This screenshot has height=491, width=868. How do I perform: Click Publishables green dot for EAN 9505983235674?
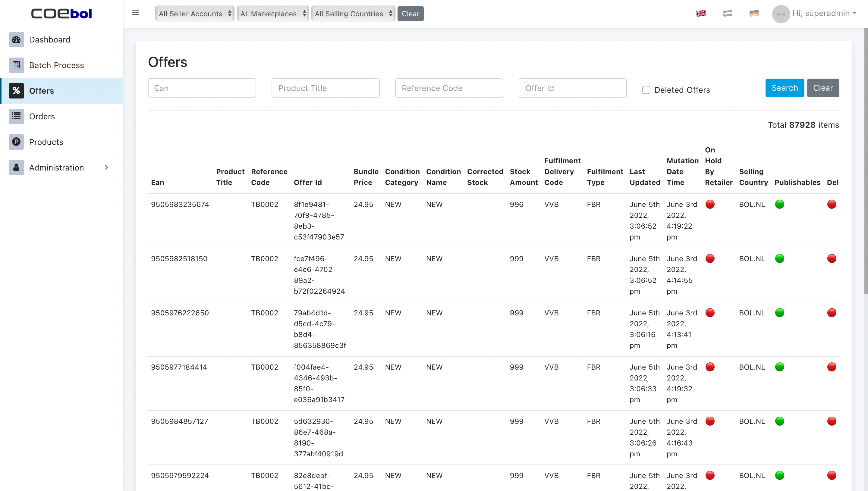(x=779, y=204)
